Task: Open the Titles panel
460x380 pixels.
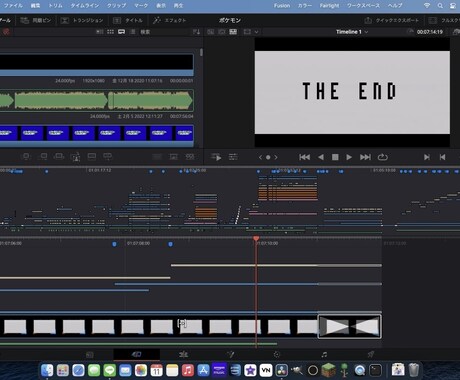Action: 128,20
